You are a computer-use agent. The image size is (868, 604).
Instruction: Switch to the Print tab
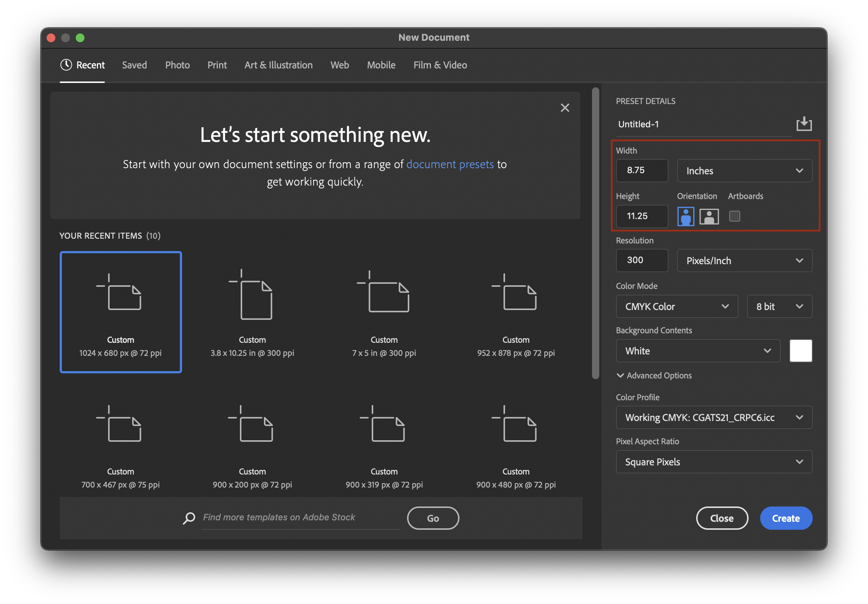point(217,65)
